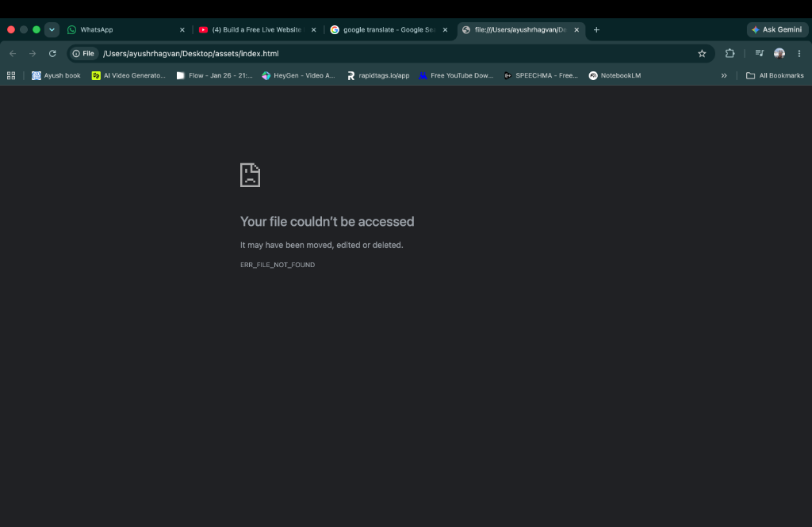The image size is (812, 527).
Task: Close the Build a Free Live Website tab
Action: 313,30
